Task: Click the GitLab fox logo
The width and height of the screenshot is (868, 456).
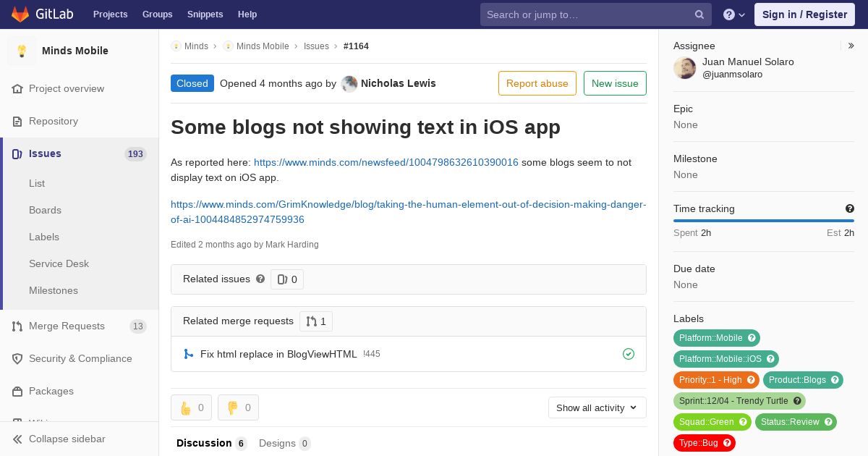Action: pos(20,14)
